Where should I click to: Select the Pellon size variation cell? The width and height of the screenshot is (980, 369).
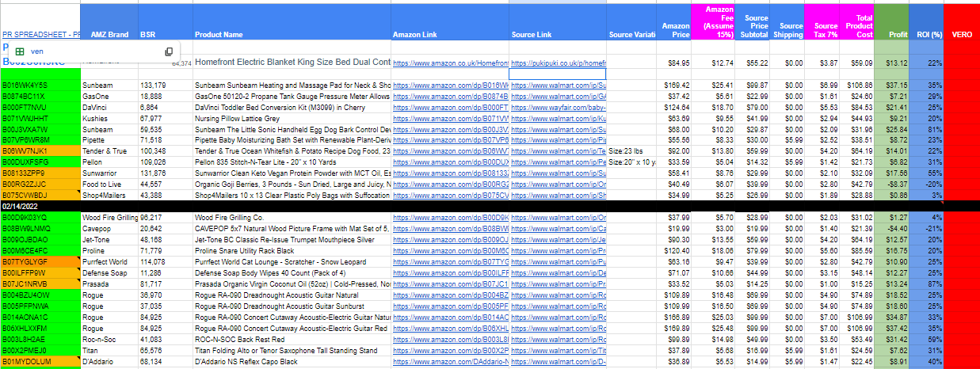point(631,161)
